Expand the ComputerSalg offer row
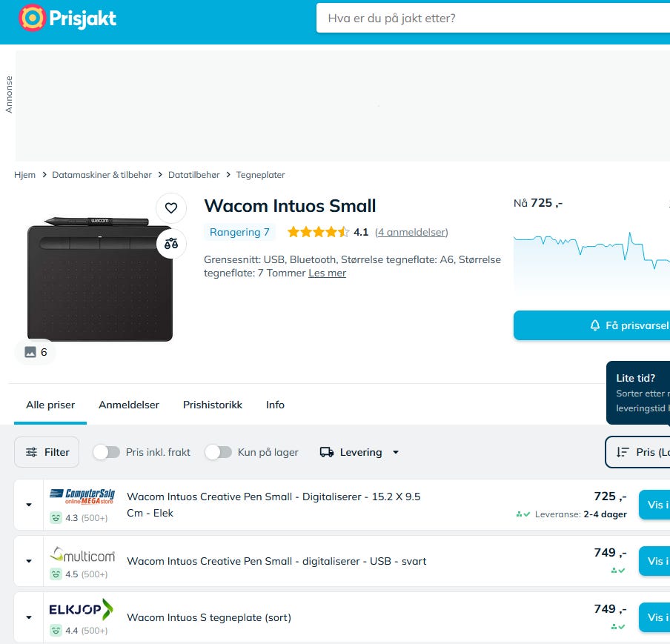Viewport: 670px width, 644px height. click(29, 505)
